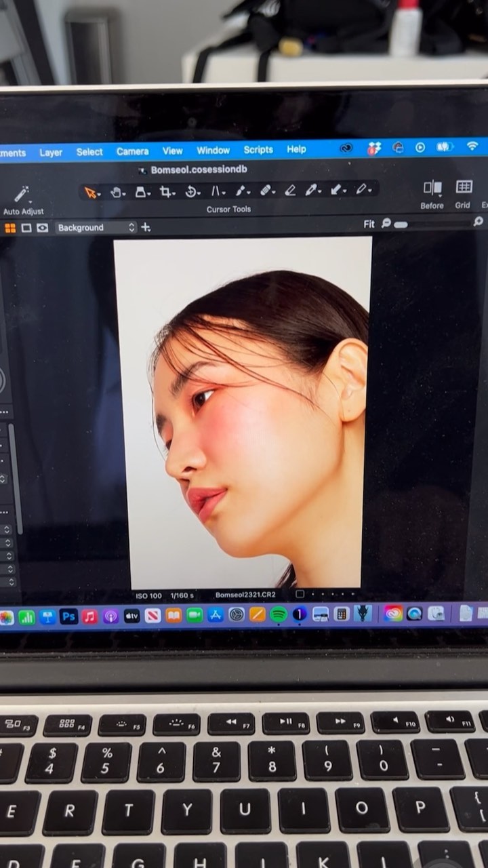This screenshot has height=868, width=488.
Task: Open the Background layer dropdown
Action: (96, 227)
